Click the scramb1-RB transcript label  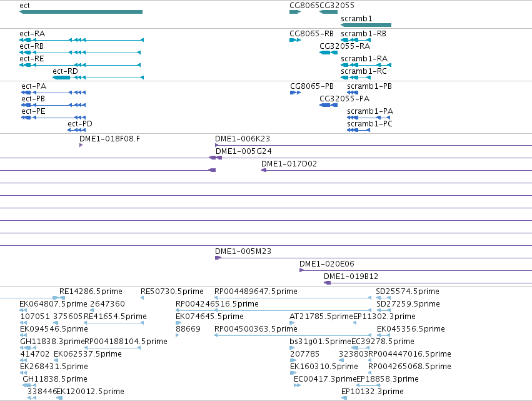363,34
